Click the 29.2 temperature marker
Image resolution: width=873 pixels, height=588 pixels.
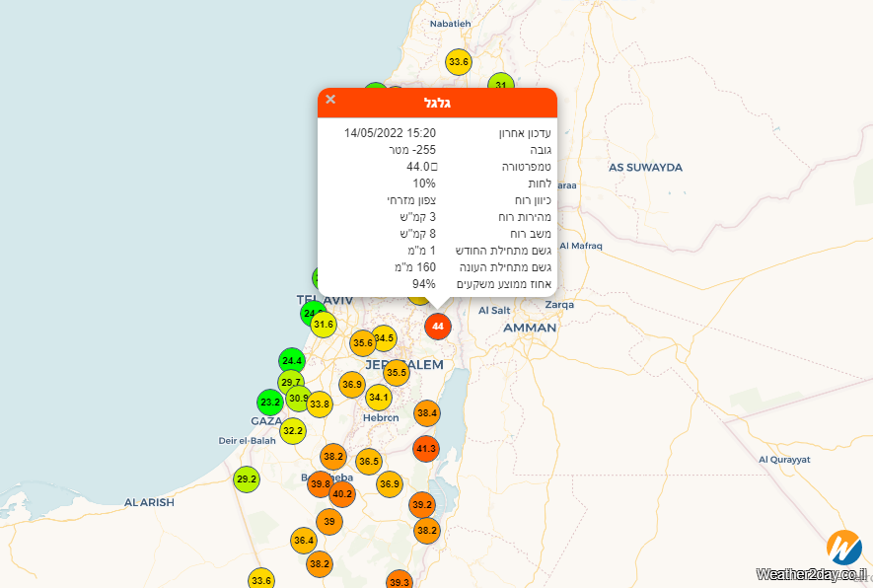pyautogui.click(x=247, y=479)
